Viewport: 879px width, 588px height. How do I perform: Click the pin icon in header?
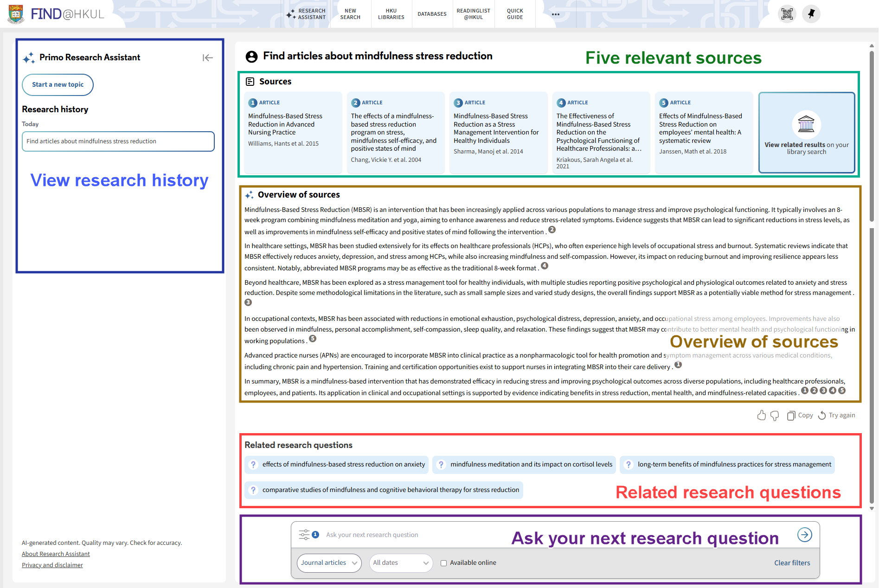pos(811,14)
